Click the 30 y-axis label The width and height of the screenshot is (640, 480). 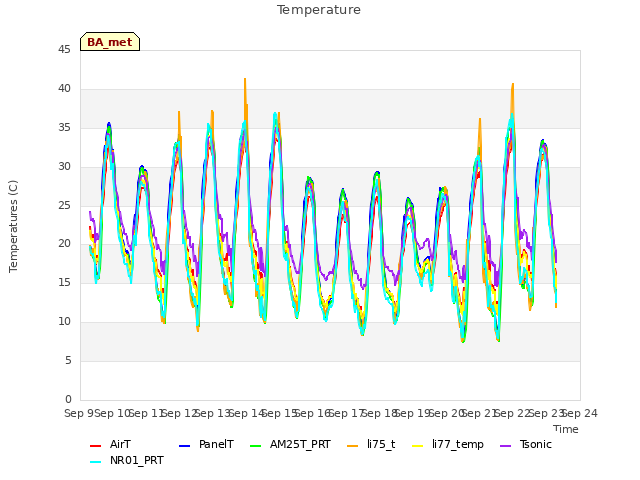(64, 166)
